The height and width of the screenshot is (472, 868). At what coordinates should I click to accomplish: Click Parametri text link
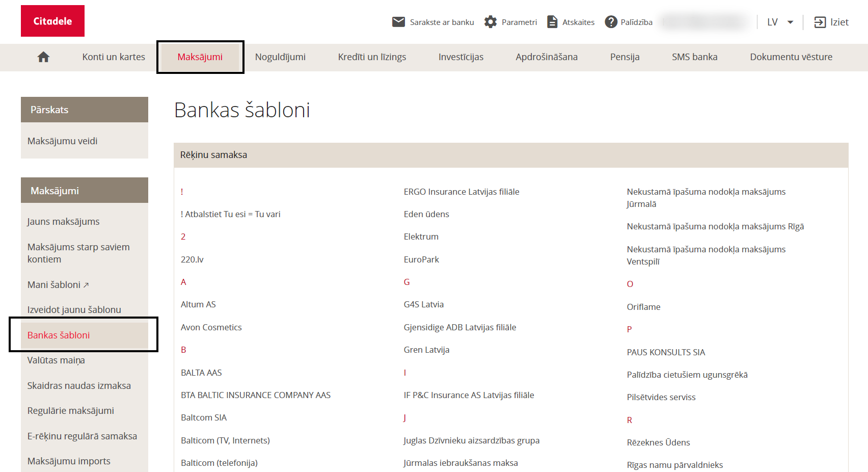coord(519,22)
